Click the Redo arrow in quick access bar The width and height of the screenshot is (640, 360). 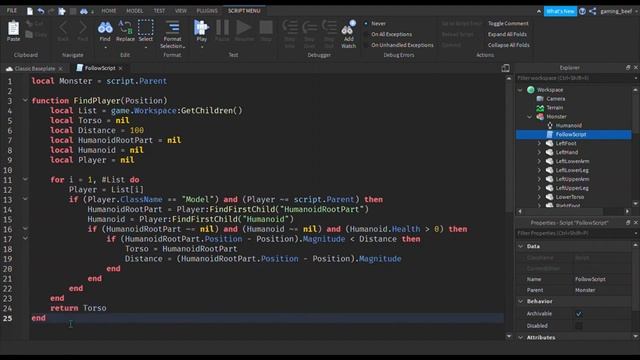tap(51, 11)
